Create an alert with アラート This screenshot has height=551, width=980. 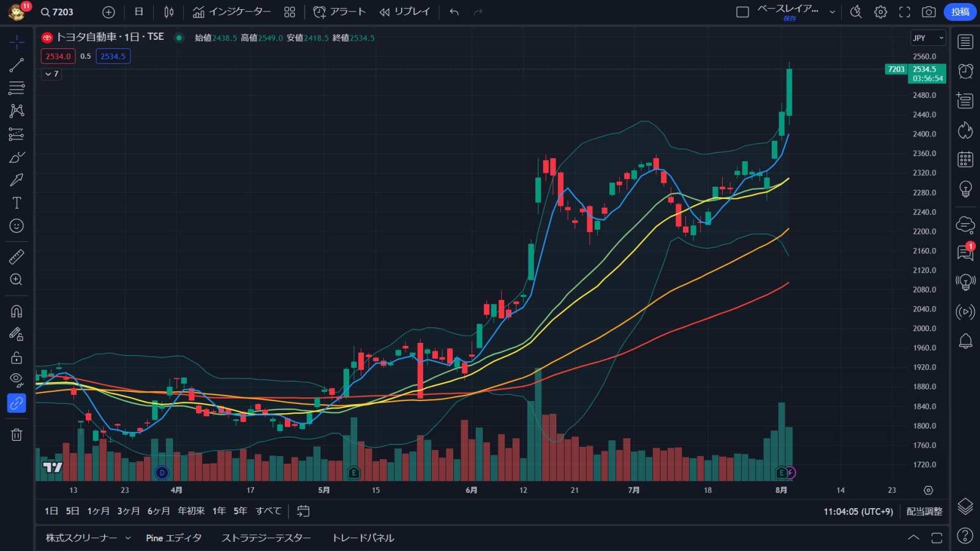pyautogui.click(x=339, y=12)
